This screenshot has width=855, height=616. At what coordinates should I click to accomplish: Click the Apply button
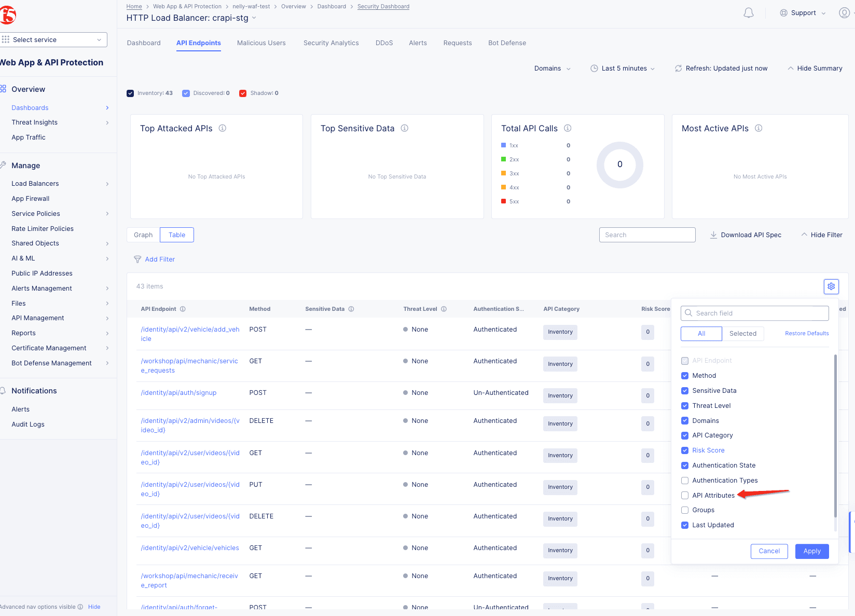coord(812,551)
